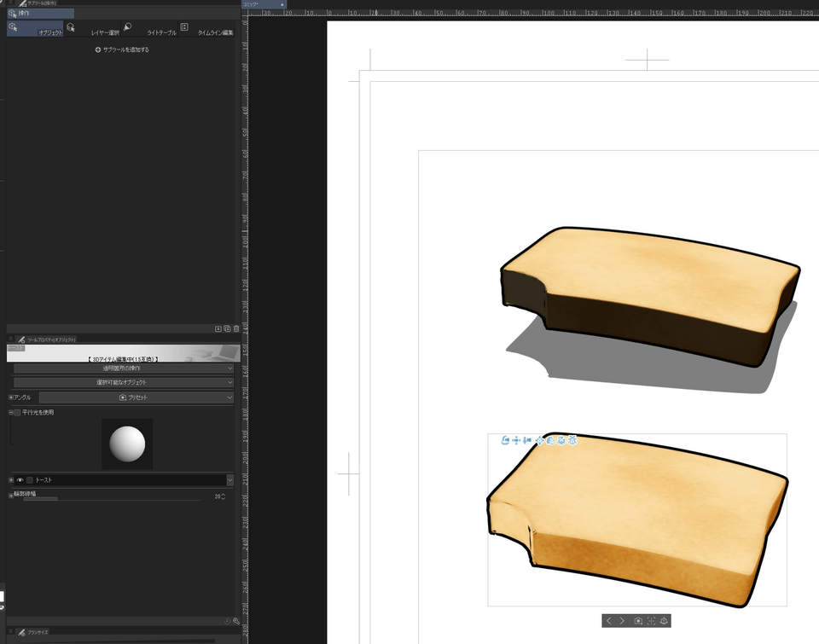Click the Tool Property panel pen icon
819x644 pixels.
pos(21,339)
